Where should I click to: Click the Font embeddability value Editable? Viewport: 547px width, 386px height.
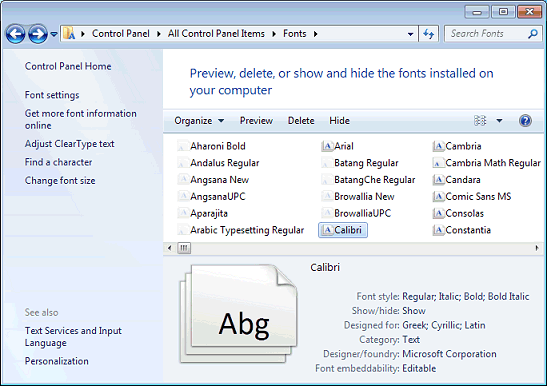419,368
